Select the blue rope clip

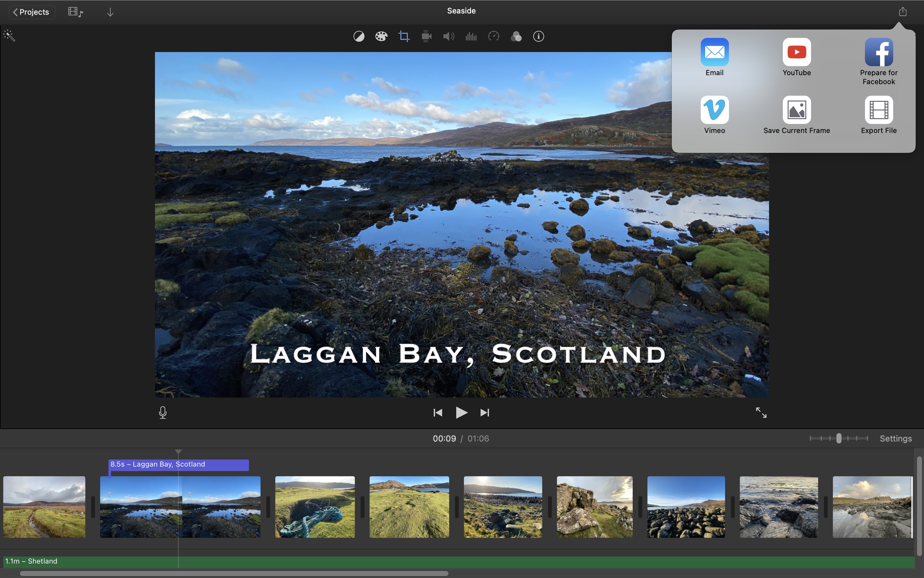coord(315,507)
